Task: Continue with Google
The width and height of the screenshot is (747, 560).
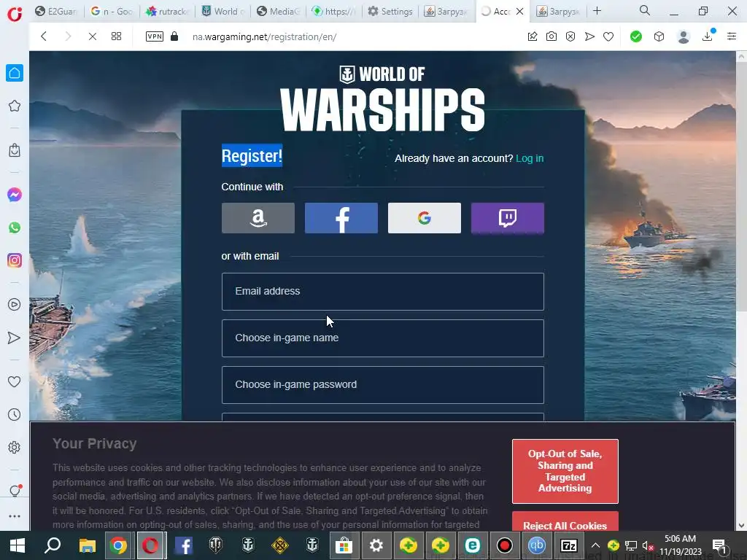Action: (x=425, y=218)
